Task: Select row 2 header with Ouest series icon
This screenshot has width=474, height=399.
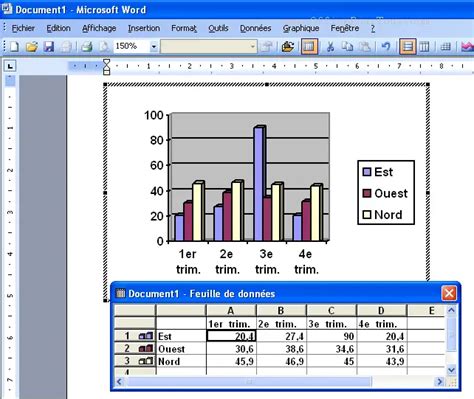Action: pos(135,349)
